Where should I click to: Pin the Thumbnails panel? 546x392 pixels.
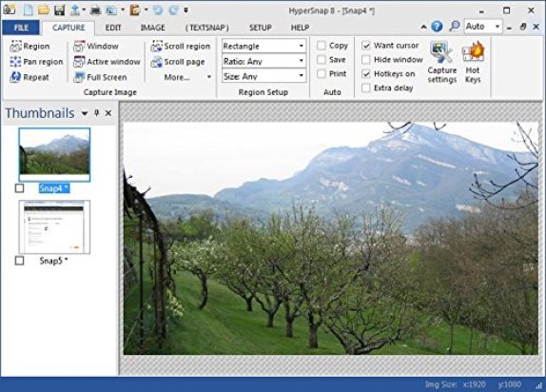pyautogui.click(x=97, y=113)
